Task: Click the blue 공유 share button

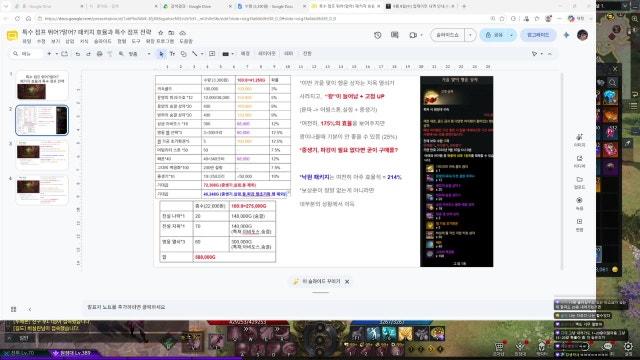Action: click(494, 35)
